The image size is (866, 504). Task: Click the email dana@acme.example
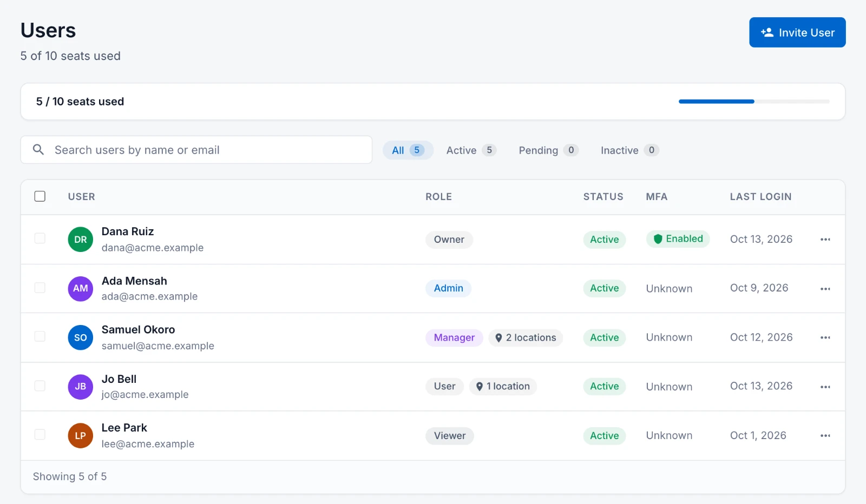pos(153,248)
